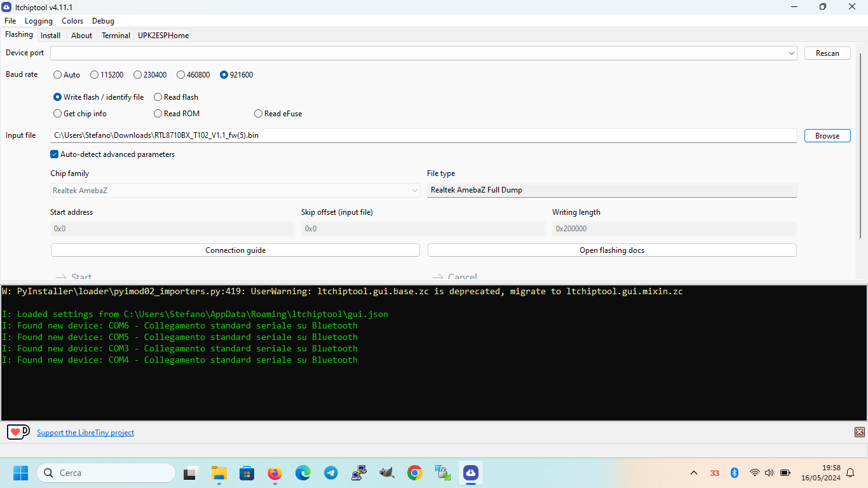Open Microsoft Edge from the taskbar

click(x=302, y=473)
